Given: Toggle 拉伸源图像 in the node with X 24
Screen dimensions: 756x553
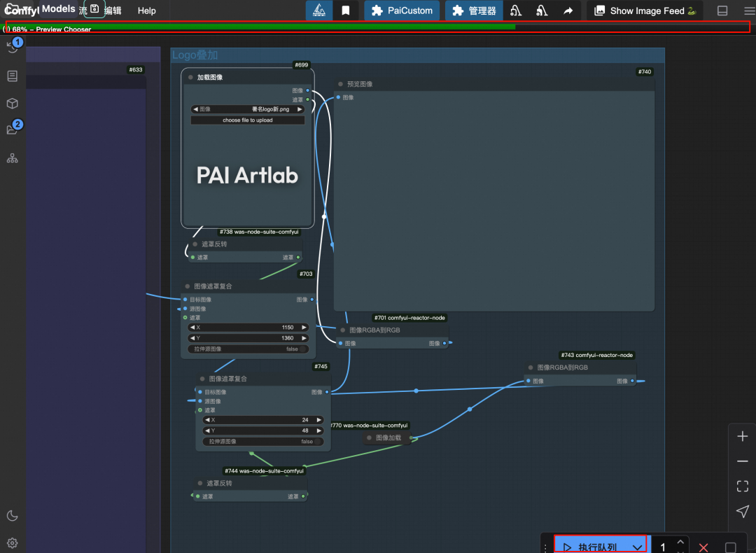Looking at the screenshot, I should tap(262, 442).
